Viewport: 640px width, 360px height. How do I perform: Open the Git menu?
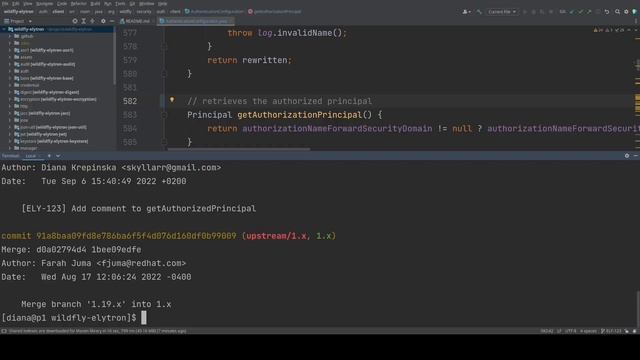(132, 4)
